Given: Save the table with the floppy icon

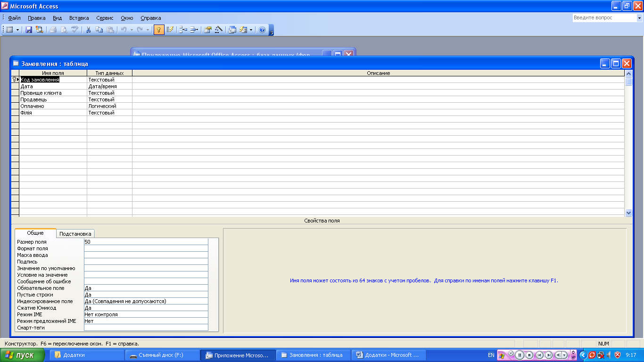Looking at the screenshot, I should click(x=29, y=30).
